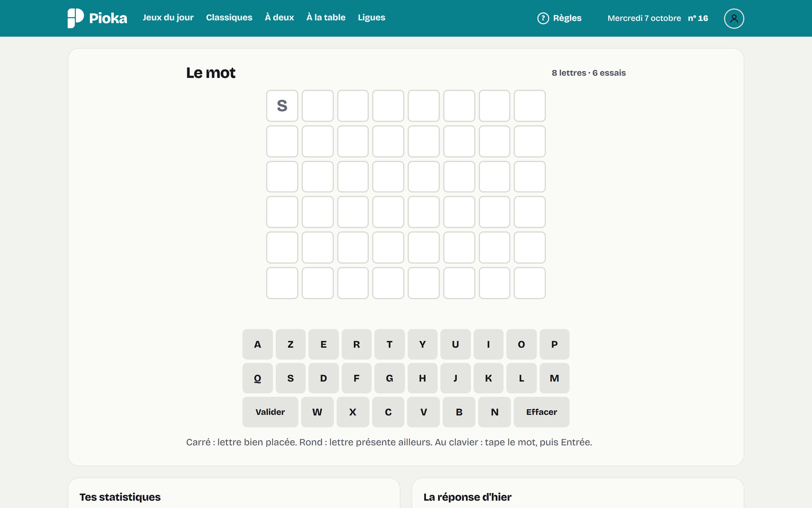Tap the T key
This screenshot has width=812, height=508.
(389, 344)
